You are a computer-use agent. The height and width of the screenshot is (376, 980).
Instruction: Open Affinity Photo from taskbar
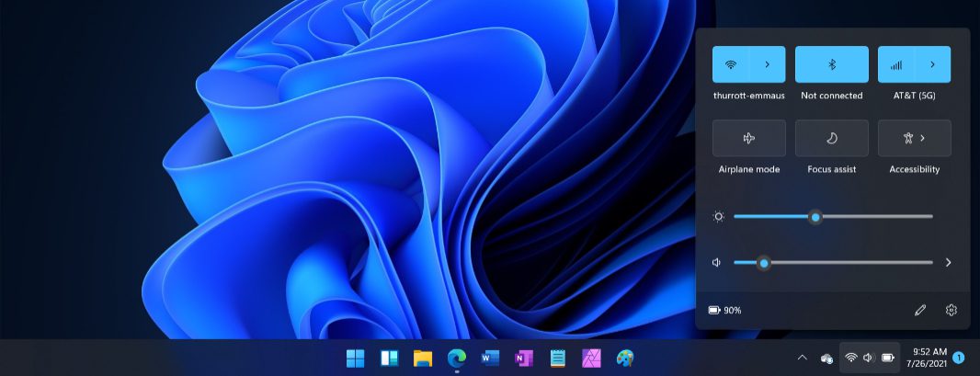pyautogui.click(x=591, y=358)
